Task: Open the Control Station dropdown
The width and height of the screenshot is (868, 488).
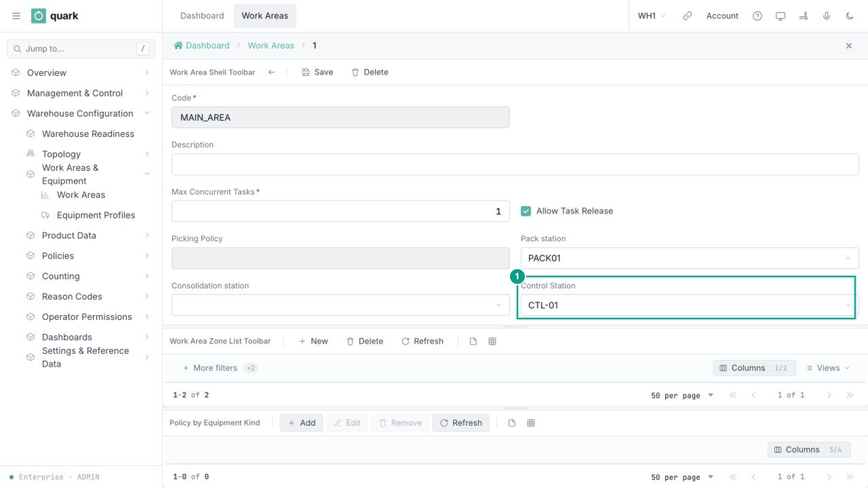Action: click(690, 305)
